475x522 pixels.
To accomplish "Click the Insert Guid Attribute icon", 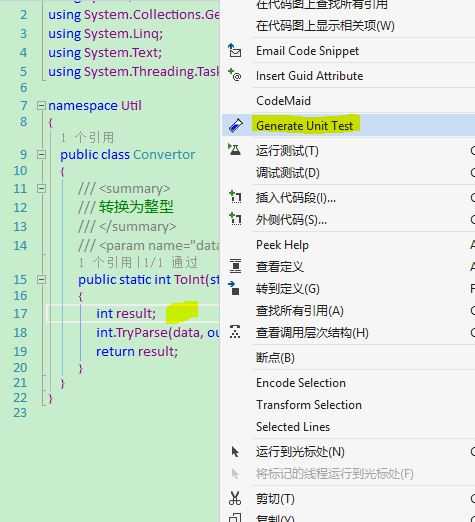I will [x=235, y=75].
